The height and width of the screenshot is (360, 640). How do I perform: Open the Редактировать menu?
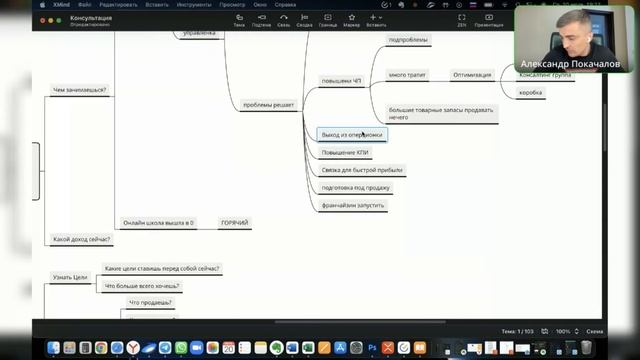(118, 5)
